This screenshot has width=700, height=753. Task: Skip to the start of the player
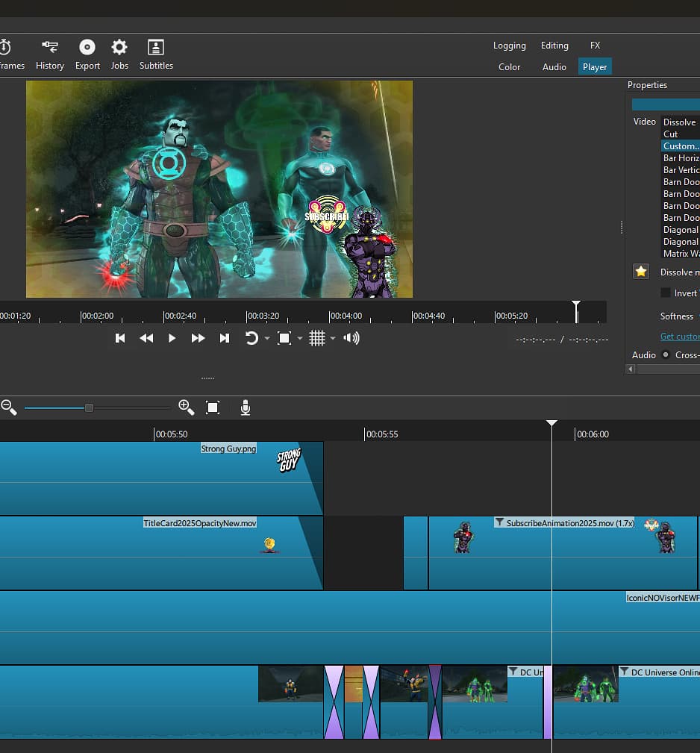(x=120, y=338)
